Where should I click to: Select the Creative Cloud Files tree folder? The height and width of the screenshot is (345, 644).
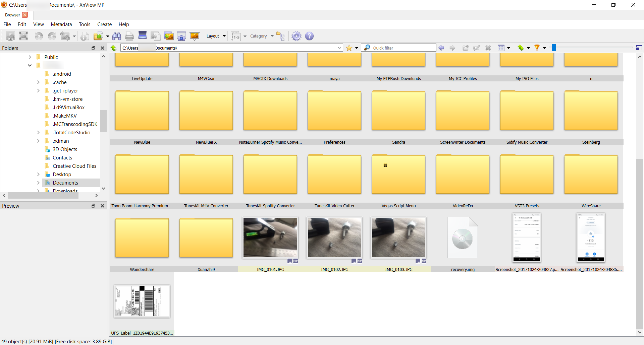(x=74, y=166)
